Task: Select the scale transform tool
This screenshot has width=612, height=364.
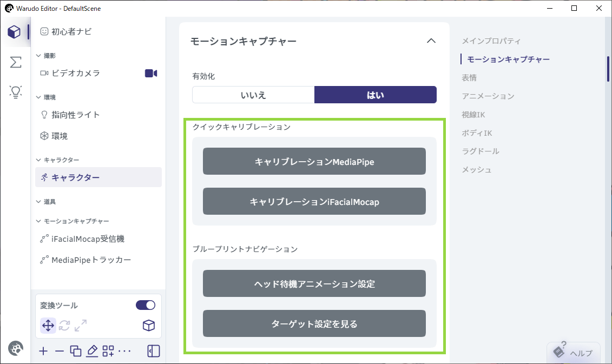Action: tap(81, 326)
